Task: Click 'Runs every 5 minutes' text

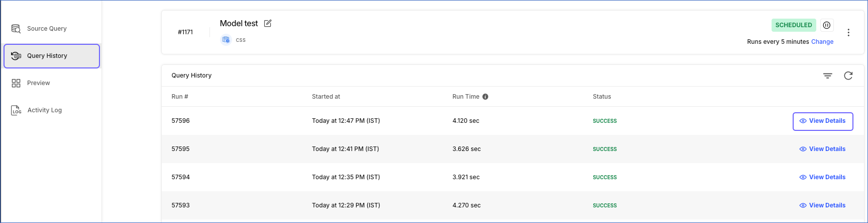Action: 778,42
